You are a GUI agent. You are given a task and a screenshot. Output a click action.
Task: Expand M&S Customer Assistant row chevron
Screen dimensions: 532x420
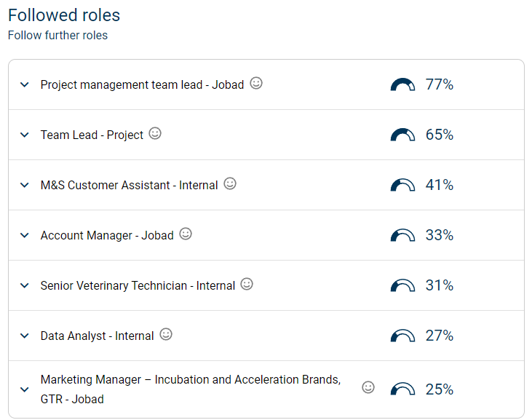coord(25,186)
